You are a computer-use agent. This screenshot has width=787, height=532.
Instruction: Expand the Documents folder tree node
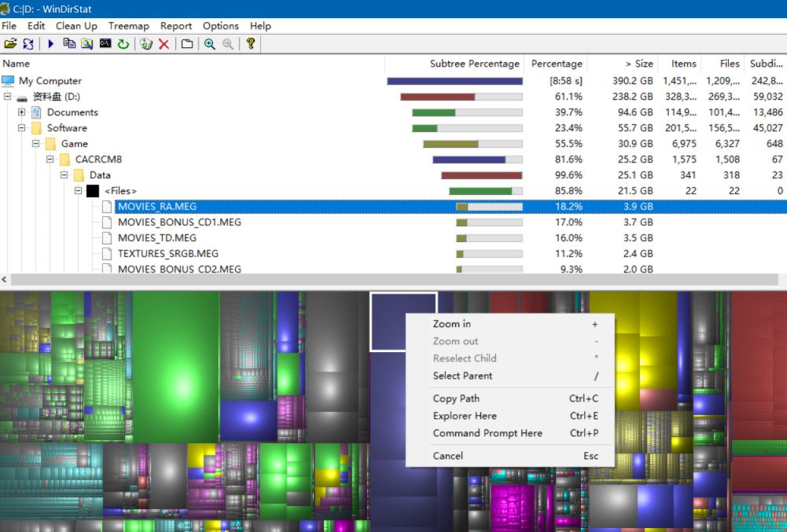tap(22, 112)
